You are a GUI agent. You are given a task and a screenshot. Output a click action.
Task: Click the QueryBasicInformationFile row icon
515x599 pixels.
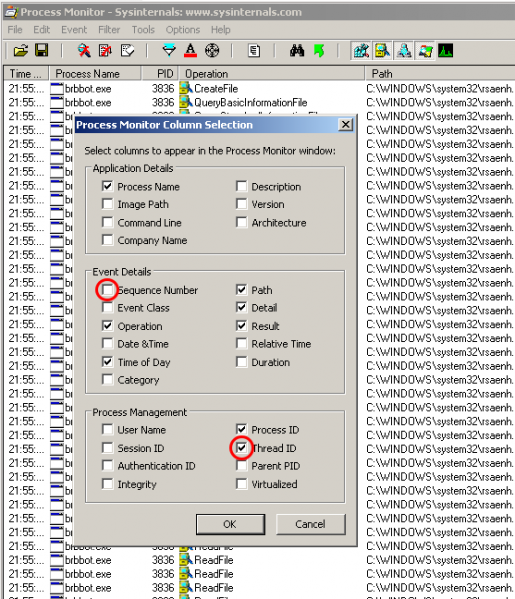click(186, 102)
